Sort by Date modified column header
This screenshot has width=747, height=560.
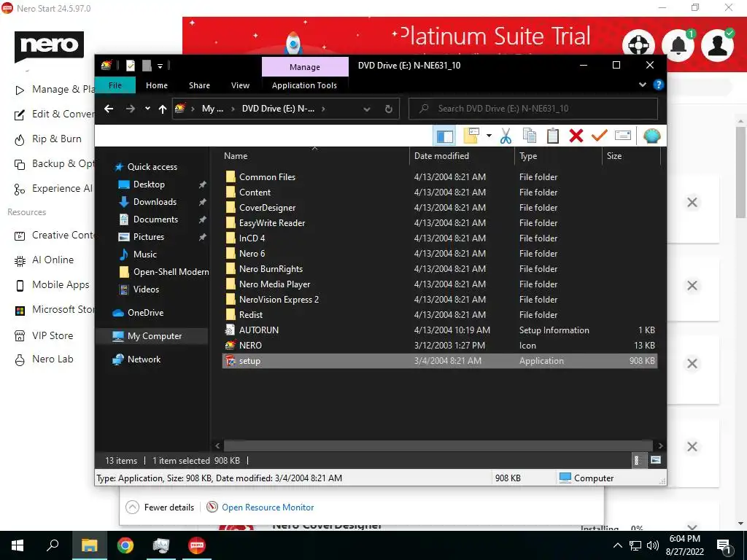tap(462, 156)
